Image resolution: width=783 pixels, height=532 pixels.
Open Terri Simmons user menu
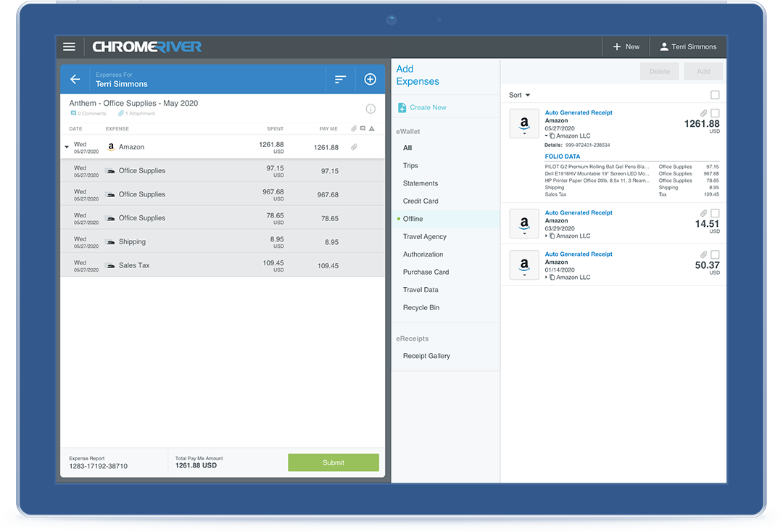(687, 47)
